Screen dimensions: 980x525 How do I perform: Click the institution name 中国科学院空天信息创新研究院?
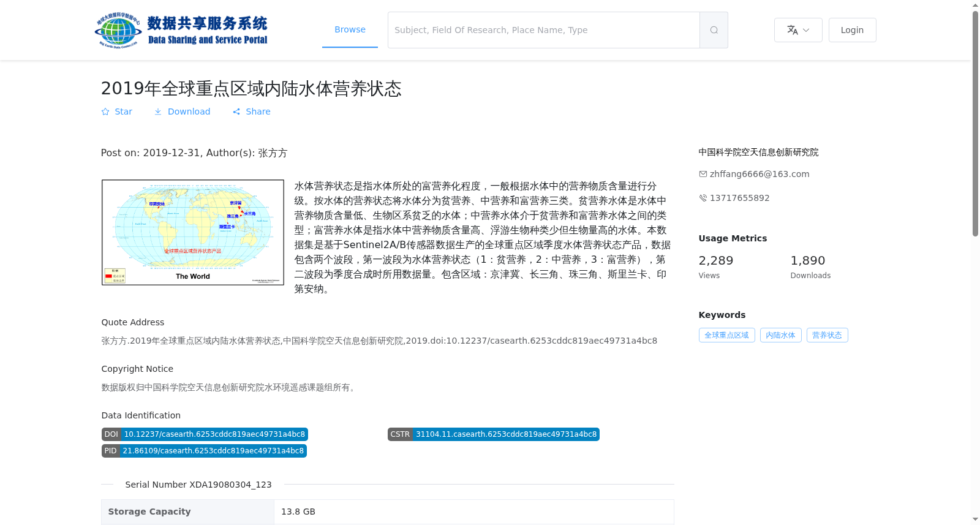(758, 152)
